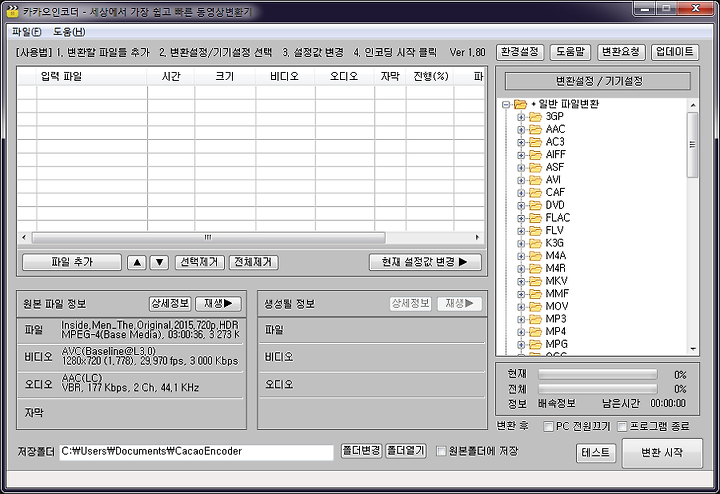Click 상세정보 in 원본 파일 정보 panel
This screenshot has height=494, width=720.
(x=170, y=303)
